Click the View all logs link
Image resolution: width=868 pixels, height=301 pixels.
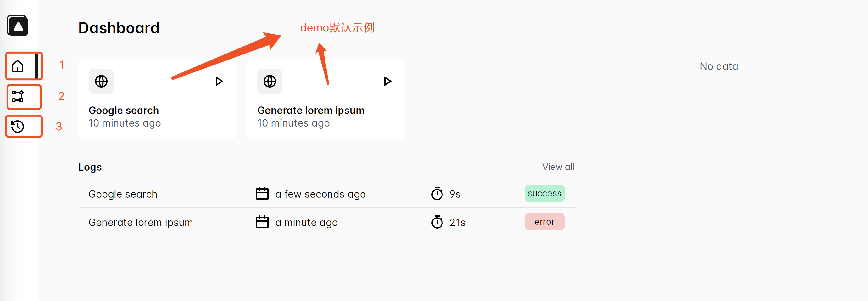tap(558, 167)
